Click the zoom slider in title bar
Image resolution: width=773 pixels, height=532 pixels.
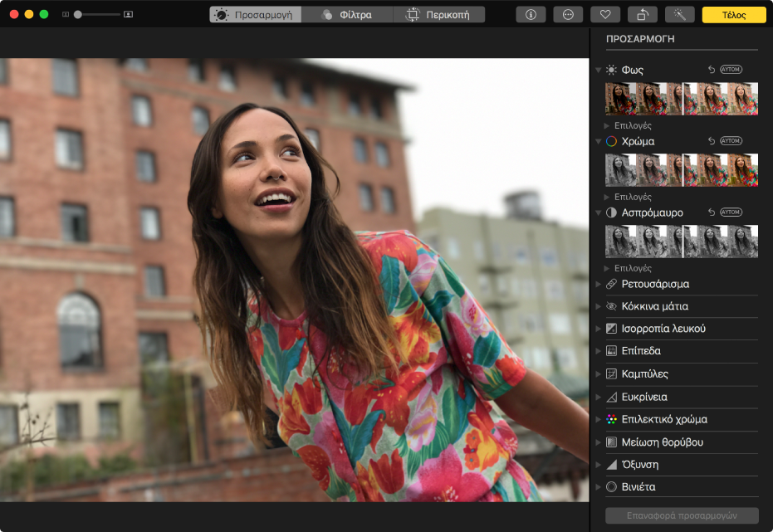97,15
